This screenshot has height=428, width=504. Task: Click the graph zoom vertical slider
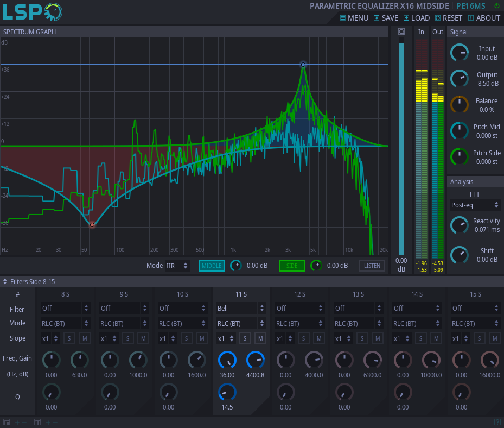point(401,147)
